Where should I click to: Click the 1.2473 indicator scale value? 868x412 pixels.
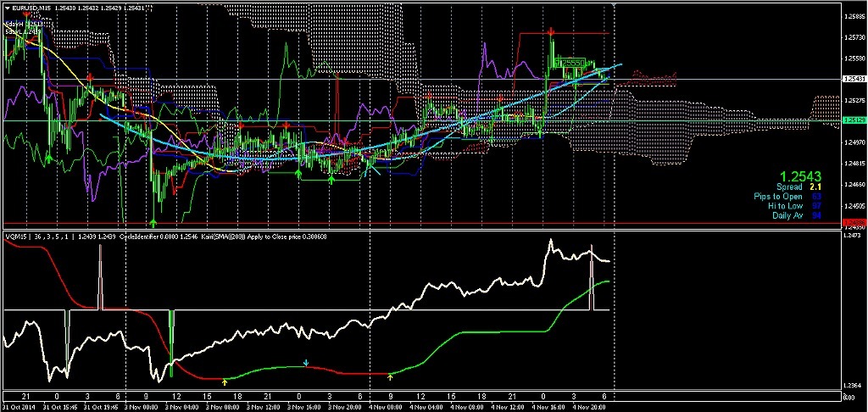pos(852,237)
